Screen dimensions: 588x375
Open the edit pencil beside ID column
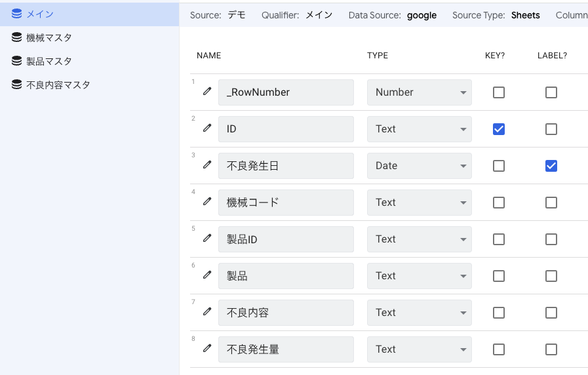click(x=207, y=128)
